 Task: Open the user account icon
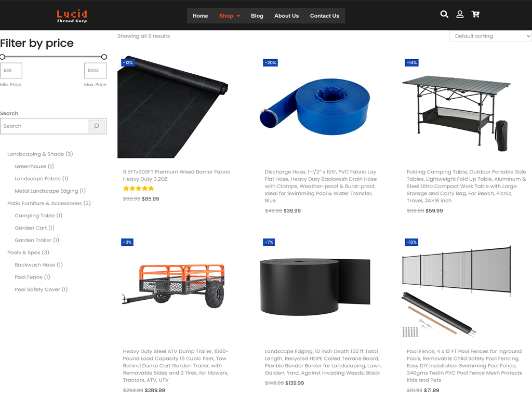(460, 14)
